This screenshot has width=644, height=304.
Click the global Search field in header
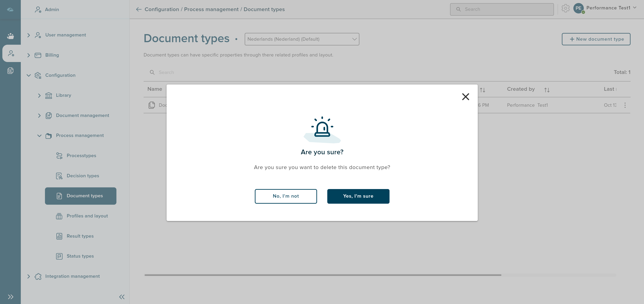coord(502,9)
